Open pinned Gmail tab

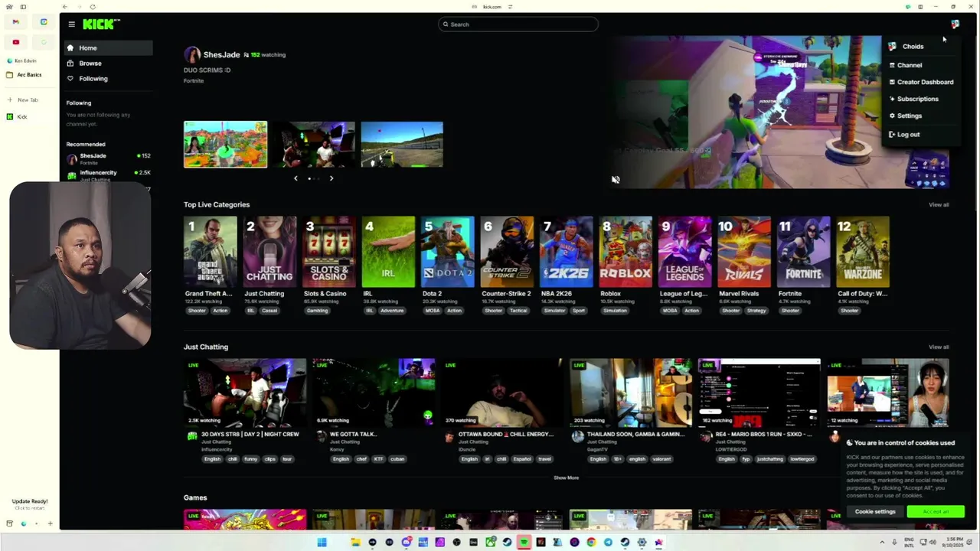(15, 21)
